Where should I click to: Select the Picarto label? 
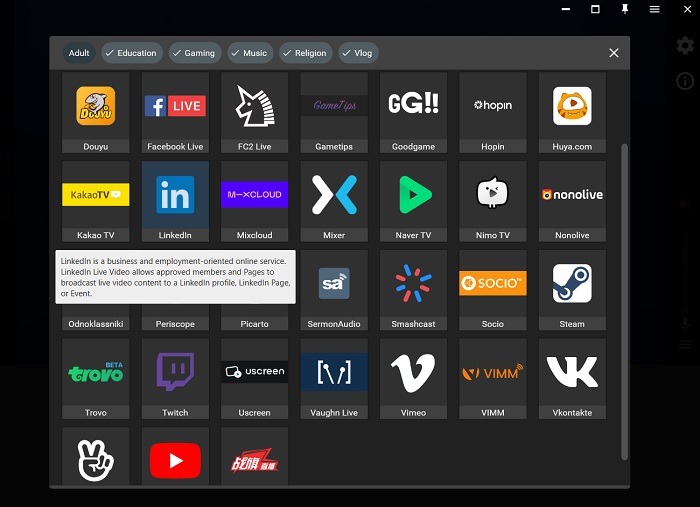254,324
